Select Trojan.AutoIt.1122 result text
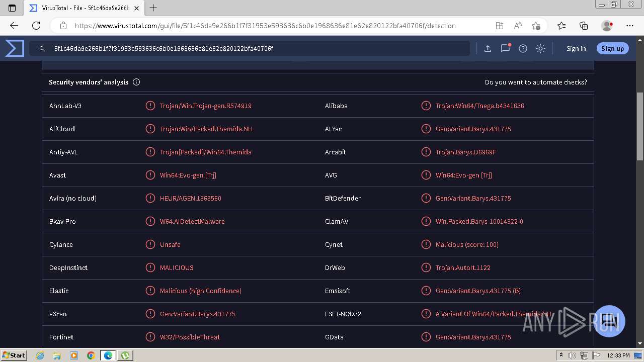 click(463, 267)
